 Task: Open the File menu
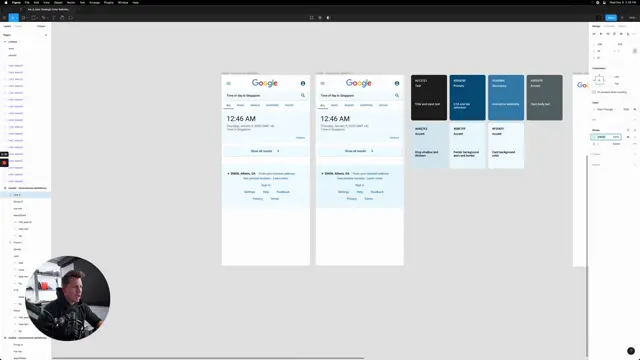27,2
